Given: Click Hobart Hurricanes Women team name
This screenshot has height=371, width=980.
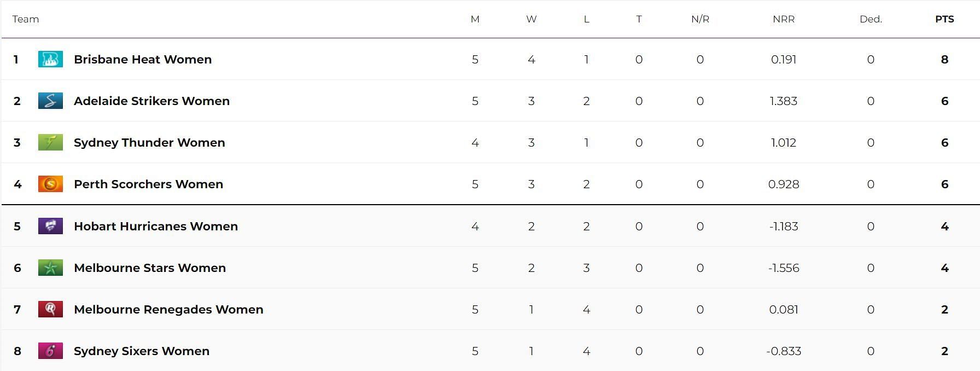Looking at the screenshot, I should 156,226.
